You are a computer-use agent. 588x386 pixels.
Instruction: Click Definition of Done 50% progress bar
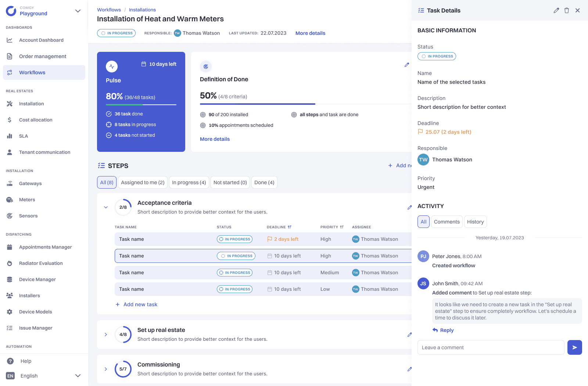point(305,104)
